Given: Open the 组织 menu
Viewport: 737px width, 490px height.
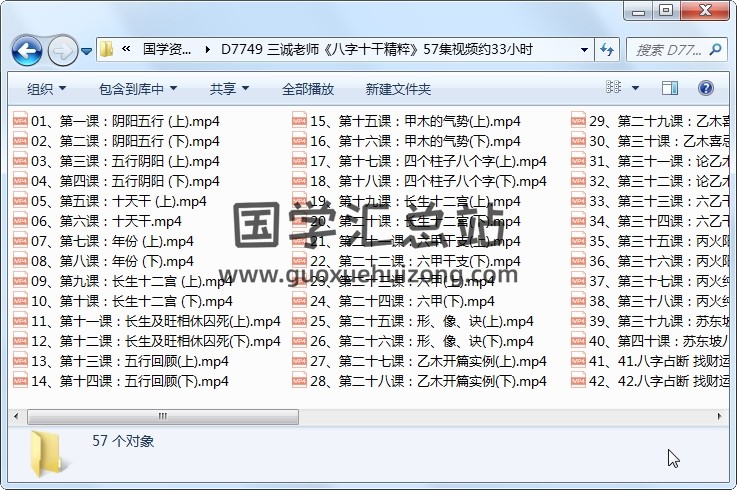Looking at the screenshot, I should coord(47,88).
